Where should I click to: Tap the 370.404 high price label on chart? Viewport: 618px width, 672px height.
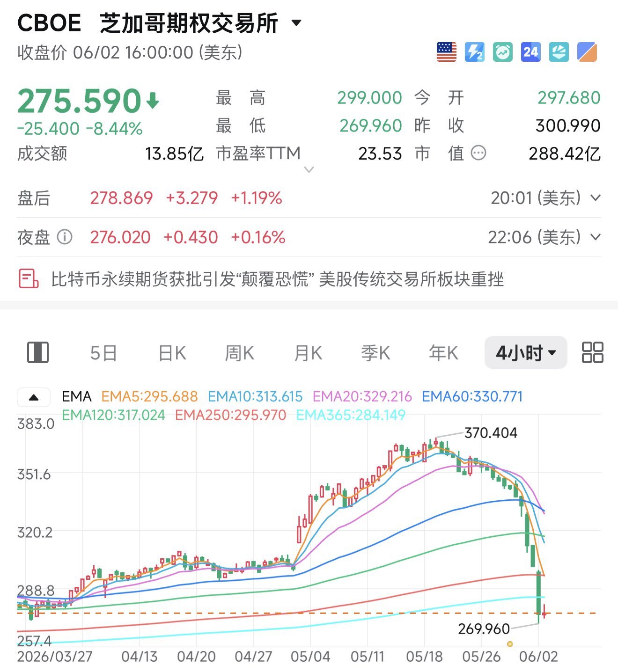click(491, 433)
